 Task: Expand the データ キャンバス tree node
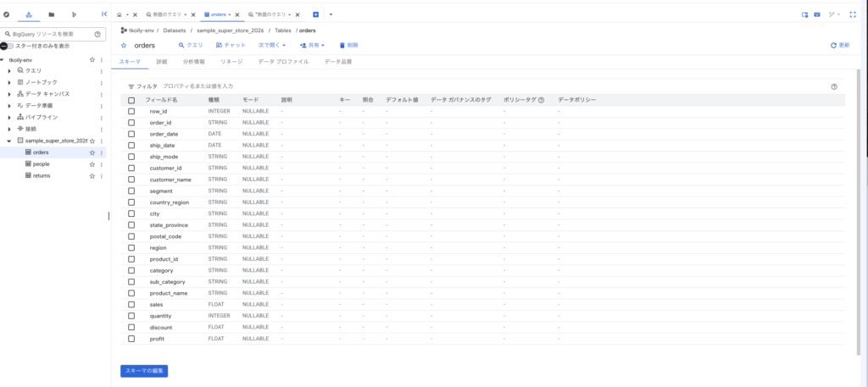click(9, 94)
